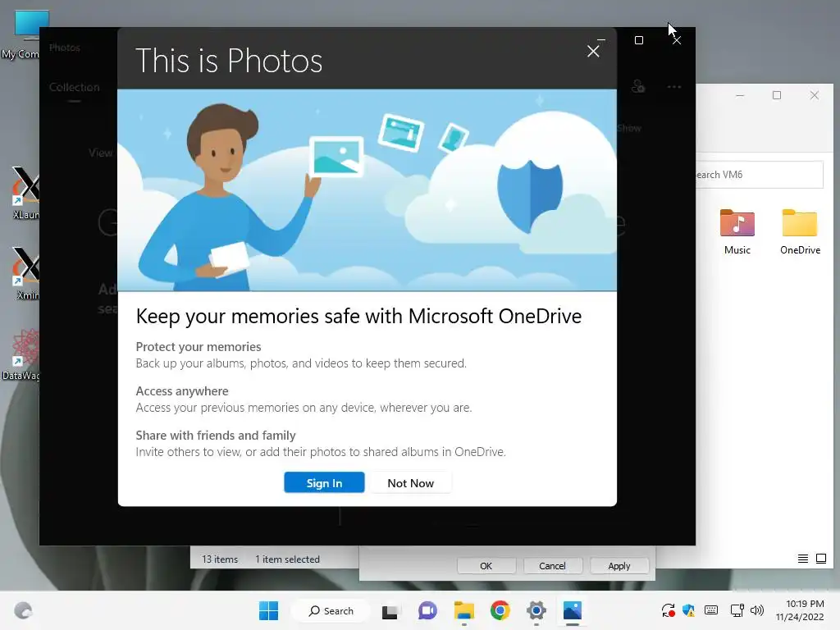Open the OneDrive folder in File Explorer
This screenshot has width=840, height=630.
click(x=800, y=231)
